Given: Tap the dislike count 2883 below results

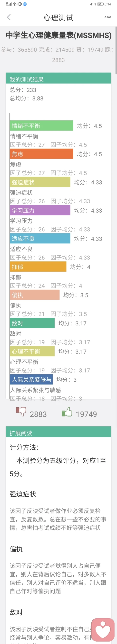Looking at the screenshot, I should [x=38, y=414].
